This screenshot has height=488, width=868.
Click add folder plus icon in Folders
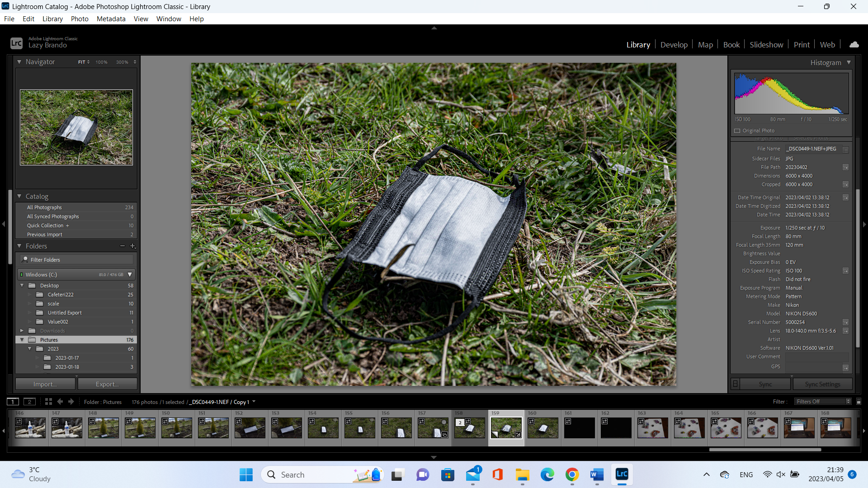click(133, 246)
